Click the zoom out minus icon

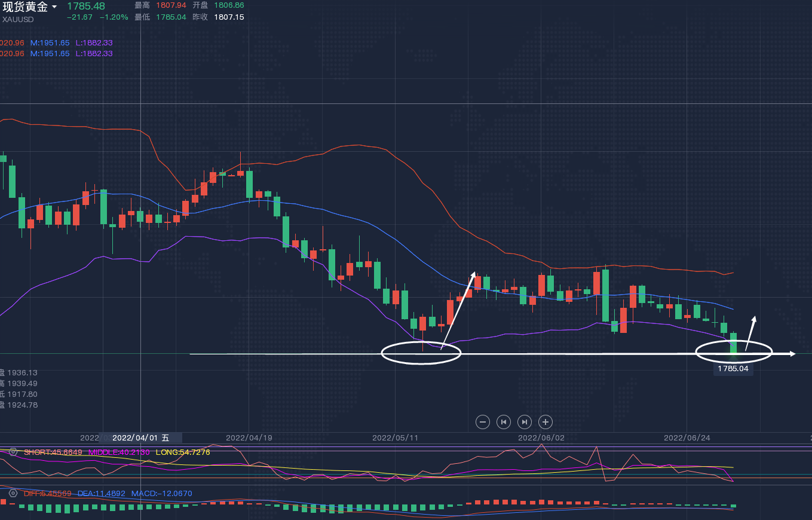pyautogui.click(x=483, y=422)
